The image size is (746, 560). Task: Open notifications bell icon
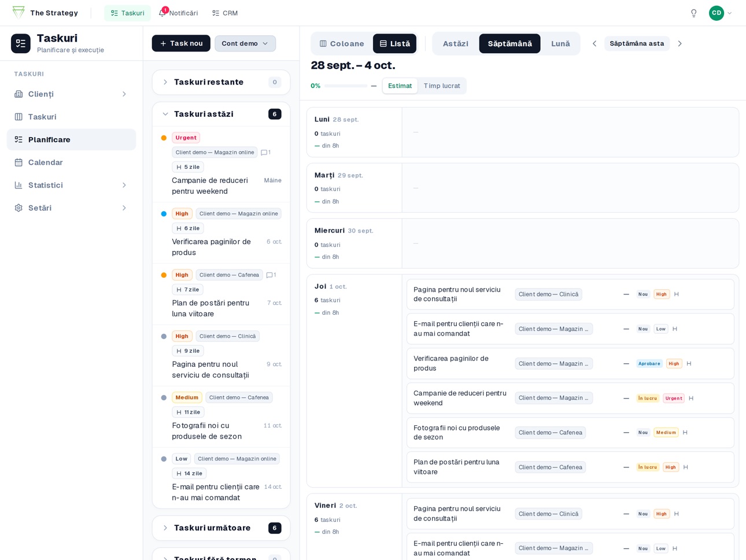coord(163,13)
